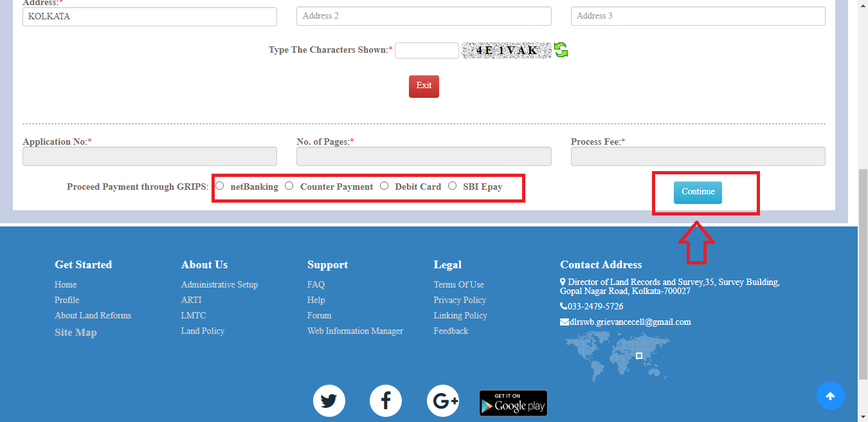Click the blue back-to-top arrow button
Screen dimensions: 868x422
831,396
